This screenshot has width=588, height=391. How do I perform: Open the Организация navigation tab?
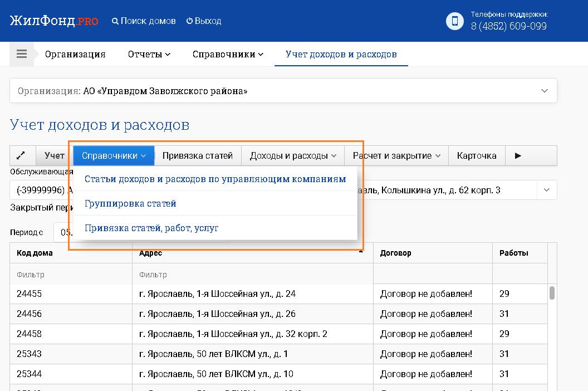pos(75,54)
